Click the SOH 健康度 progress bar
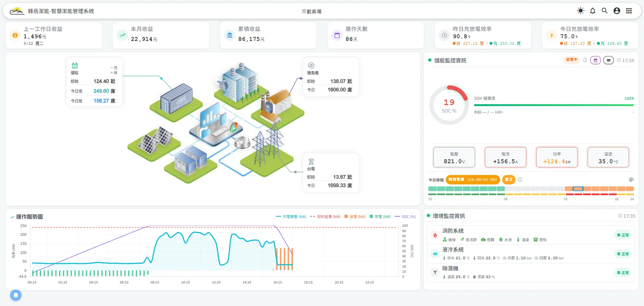The image size is (644, 306). [554, 105]
